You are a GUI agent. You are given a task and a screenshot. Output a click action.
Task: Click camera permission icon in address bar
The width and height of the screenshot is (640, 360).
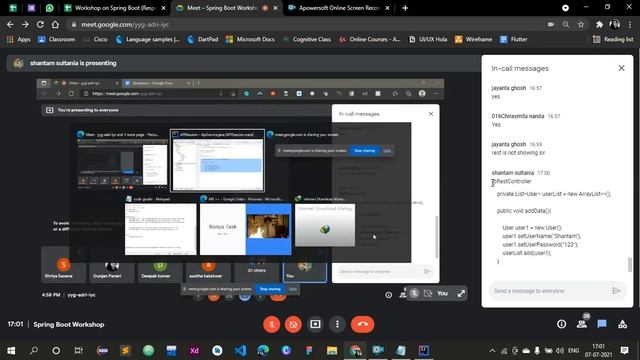(x=551, y=24)
